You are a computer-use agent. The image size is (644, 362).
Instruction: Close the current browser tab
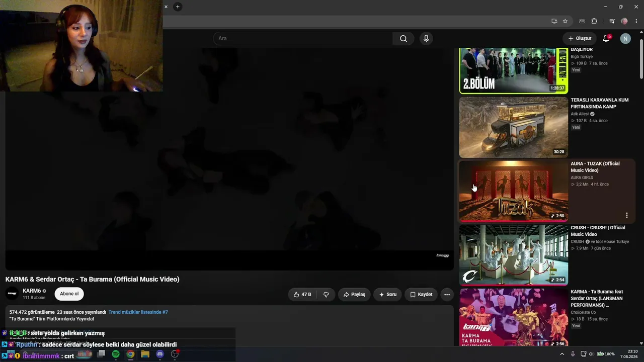tap(166, 7)
